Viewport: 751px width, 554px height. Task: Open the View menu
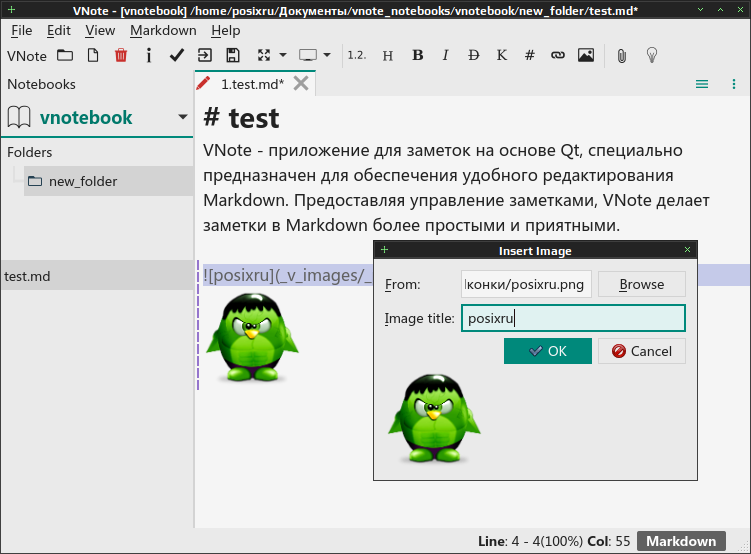(x=100, y=31)
